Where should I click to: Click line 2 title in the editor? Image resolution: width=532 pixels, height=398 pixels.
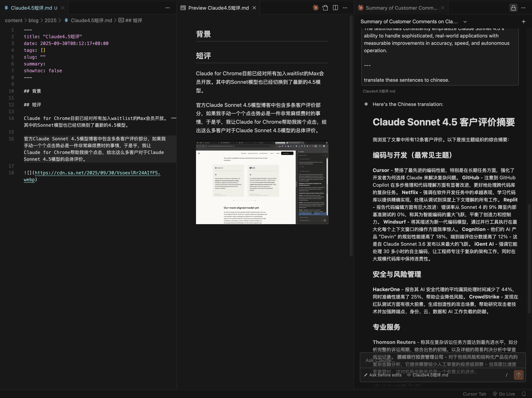[x=53, y=37]
